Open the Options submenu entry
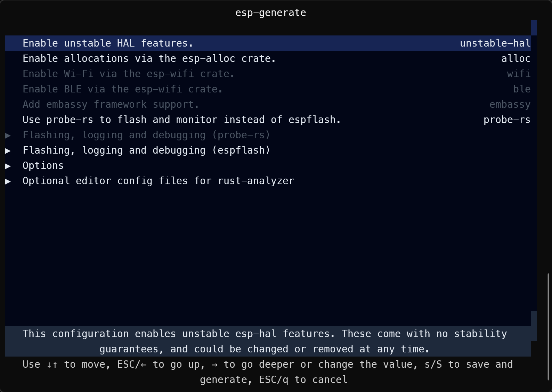 point(43,165)
